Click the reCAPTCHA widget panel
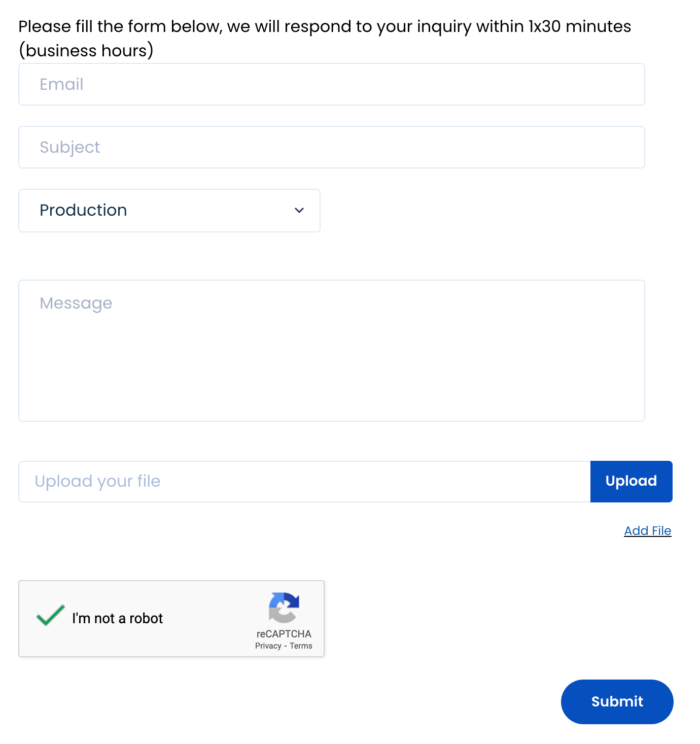Viewport: 700px width, 744px height. tap(171, 618)
